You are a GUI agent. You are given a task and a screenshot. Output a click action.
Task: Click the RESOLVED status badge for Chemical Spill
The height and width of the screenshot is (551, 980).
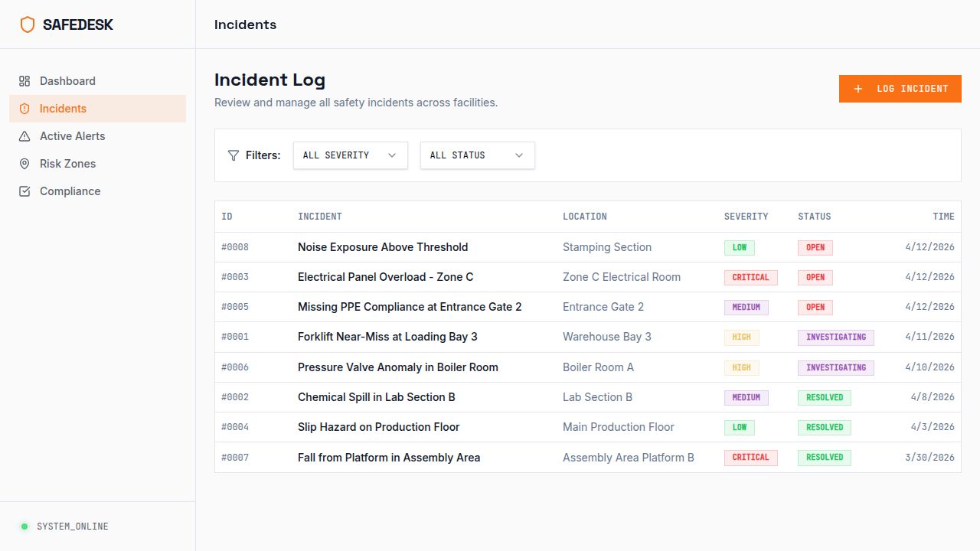coord(824,397)
